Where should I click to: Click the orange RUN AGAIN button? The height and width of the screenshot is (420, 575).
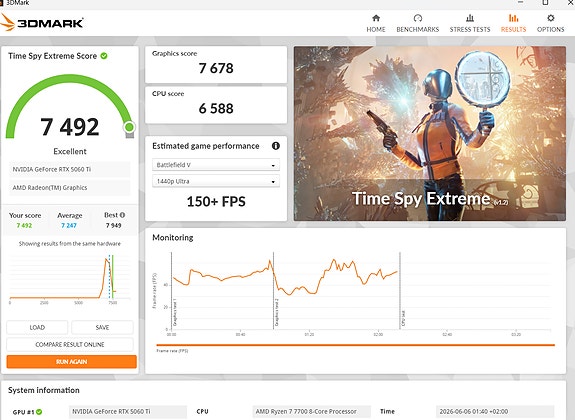(72, 362)
